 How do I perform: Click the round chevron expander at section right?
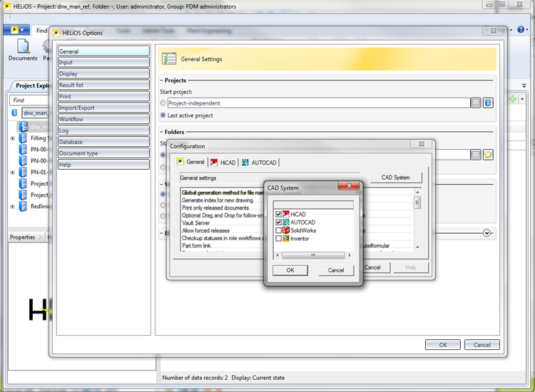tap(487, 233)
